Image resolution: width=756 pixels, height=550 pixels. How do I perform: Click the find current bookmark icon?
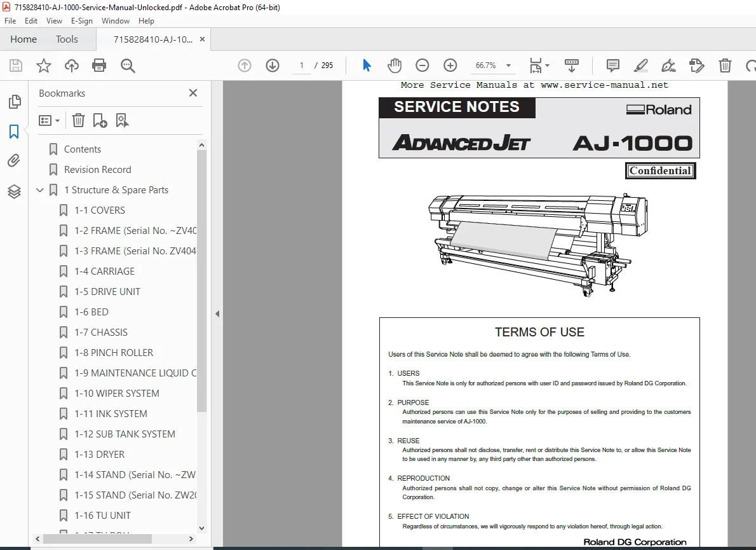[x=122, y=120]
